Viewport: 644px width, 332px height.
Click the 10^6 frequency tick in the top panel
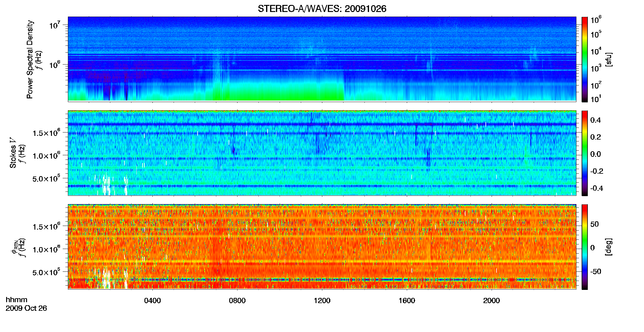(54, 65)
